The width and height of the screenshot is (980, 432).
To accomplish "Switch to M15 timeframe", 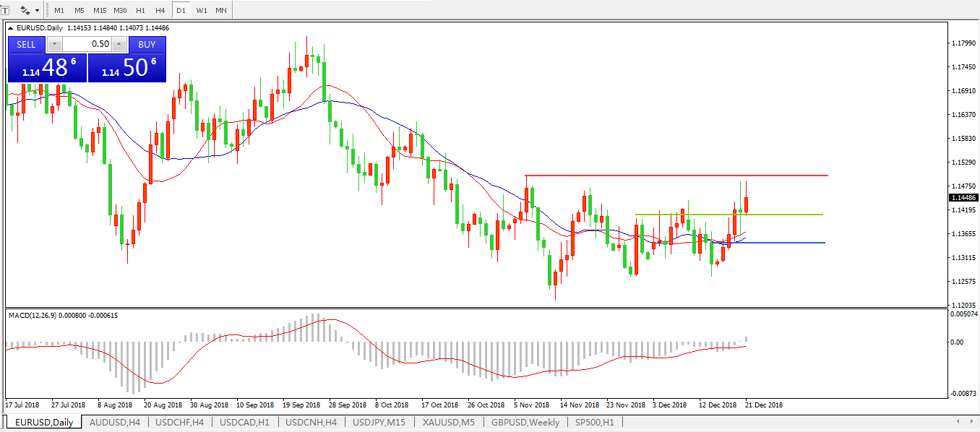I will [x=100, y=11].
